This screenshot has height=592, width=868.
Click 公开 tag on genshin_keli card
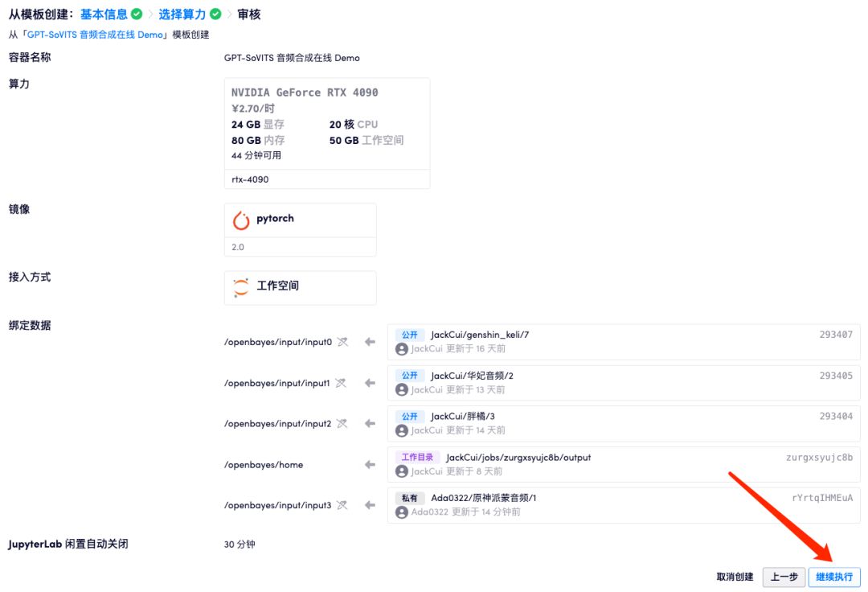[410, 335]
